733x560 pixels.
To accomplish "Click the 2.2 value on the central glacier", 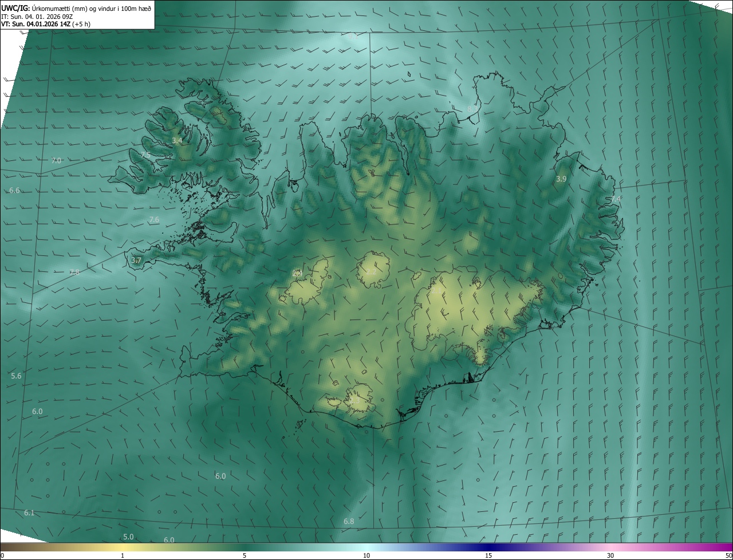I will [372, 272].
